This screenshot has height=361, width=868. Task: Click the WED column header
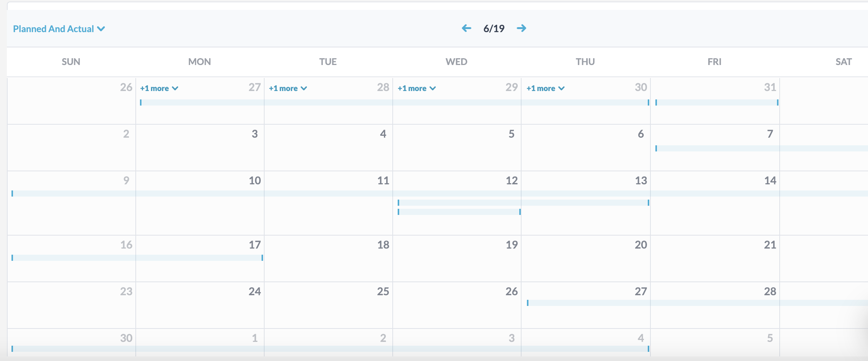pos(457,62)
